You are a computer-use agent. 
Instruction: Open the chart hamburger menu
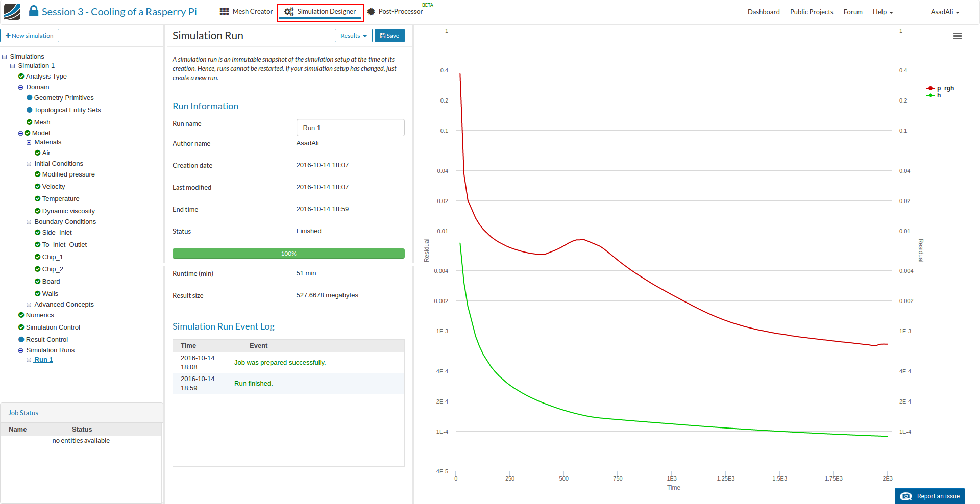tap(958, 36)
